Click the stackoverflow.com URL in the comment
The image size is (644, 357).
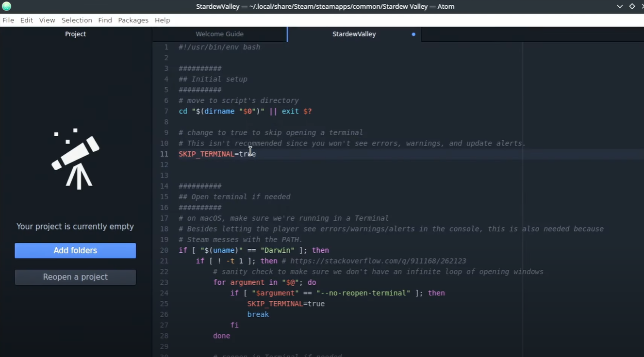[378, 260]
